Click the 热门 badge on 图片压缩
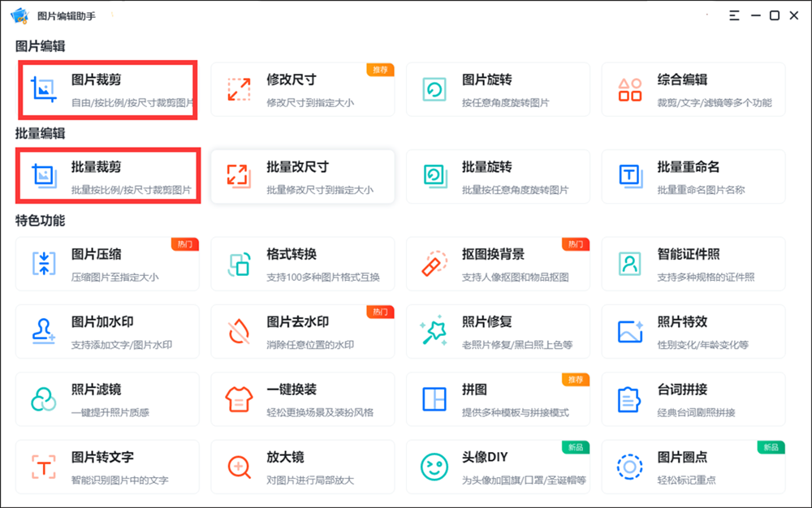The height and width of the screenshot is (508, 812). coord(185,244)
